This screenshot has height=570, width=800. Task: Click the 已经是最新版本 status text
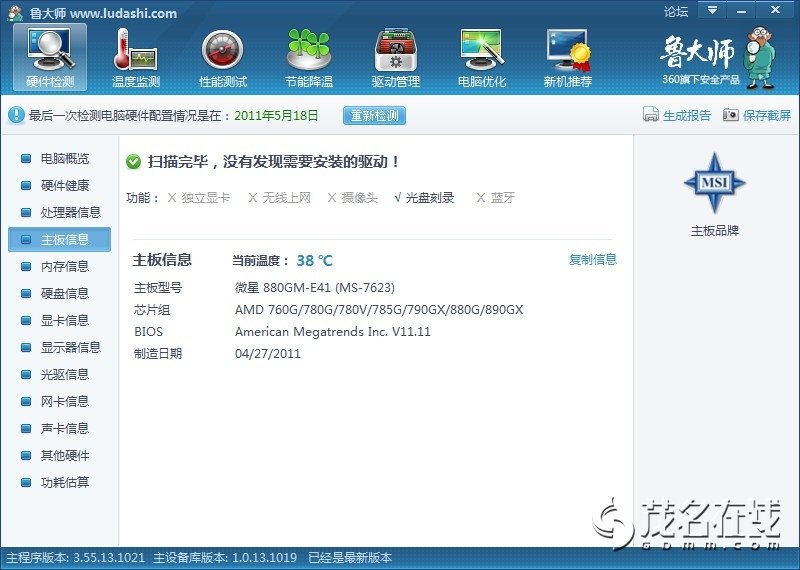(350, 557)
